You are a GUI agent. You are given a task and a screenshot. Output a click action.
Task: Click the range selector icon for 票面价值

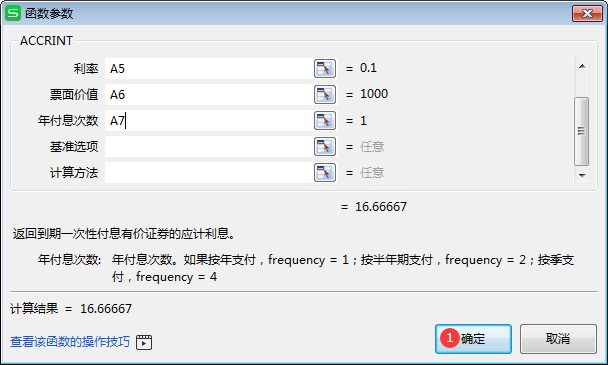point(325,95)
